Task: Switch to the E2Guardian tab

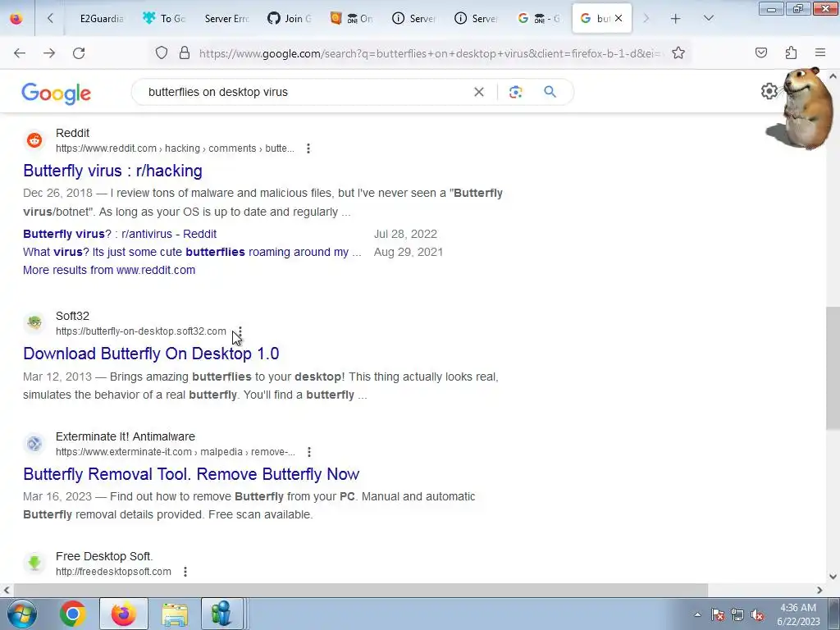Action: (x=102, y=19)
